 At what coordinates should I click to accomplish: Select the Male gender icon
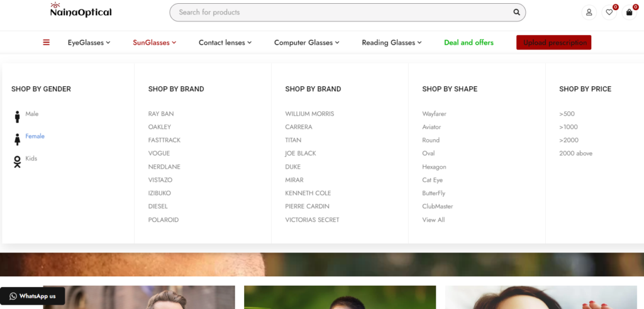coord(18,116)
